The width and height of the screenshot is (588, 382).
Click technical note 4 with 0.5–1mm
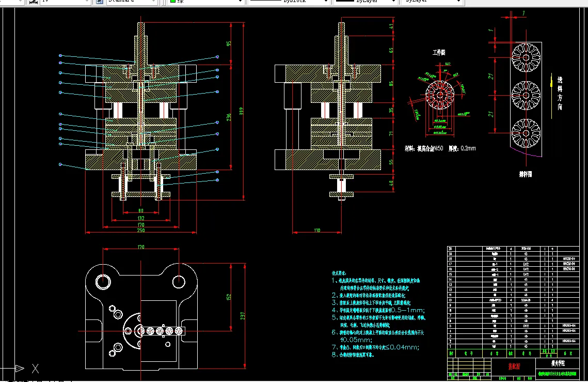click(378, 310)
